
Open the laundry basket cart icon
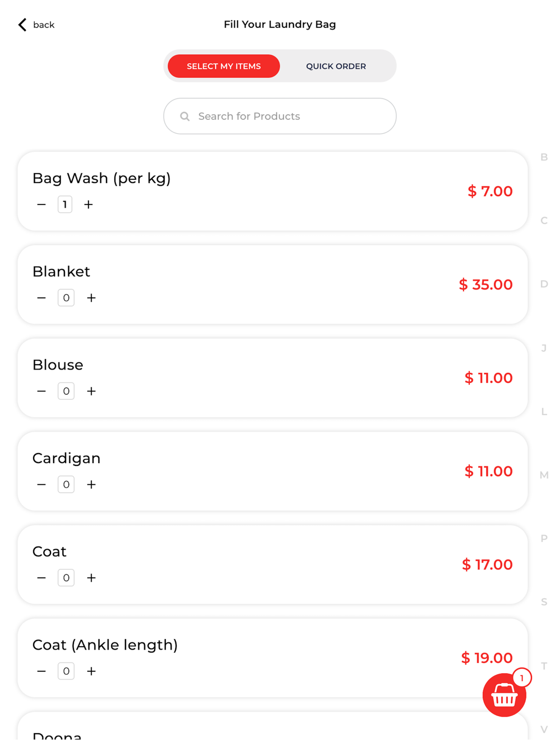point(504,695)
